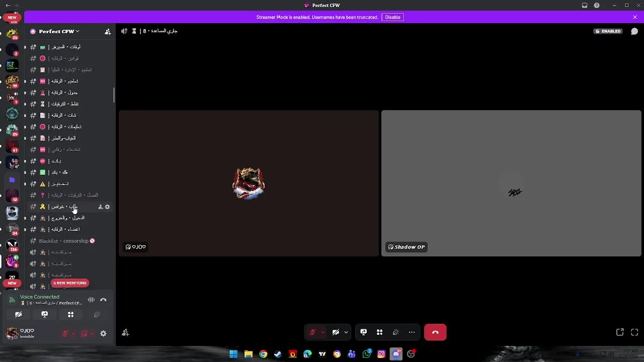Open Google Chrome from the taskbar
The height and width of the screenshot is (362, 644).
point(263,354)
